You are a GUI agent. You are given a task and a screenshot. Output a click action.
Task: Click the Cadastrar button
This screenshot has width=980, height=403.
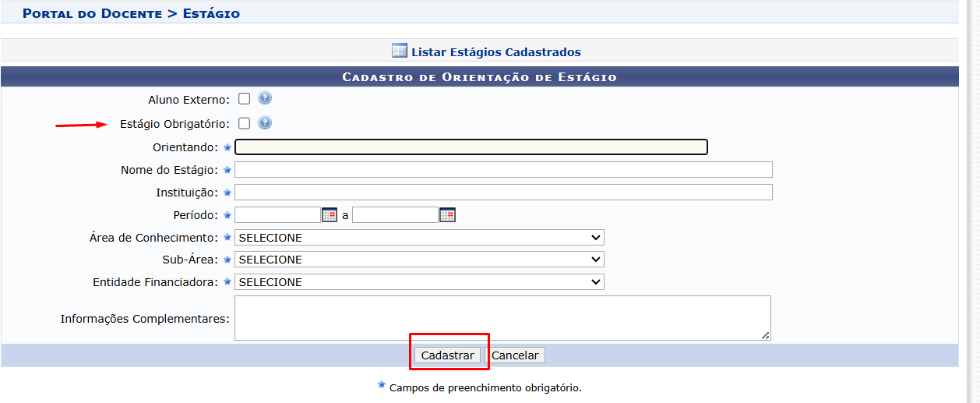pos(448,355)
